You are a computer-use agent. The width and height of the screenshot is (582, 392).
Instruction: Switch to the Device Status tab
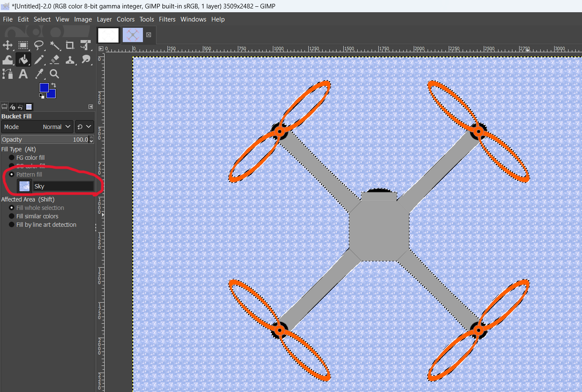click(x=12, y=107)
